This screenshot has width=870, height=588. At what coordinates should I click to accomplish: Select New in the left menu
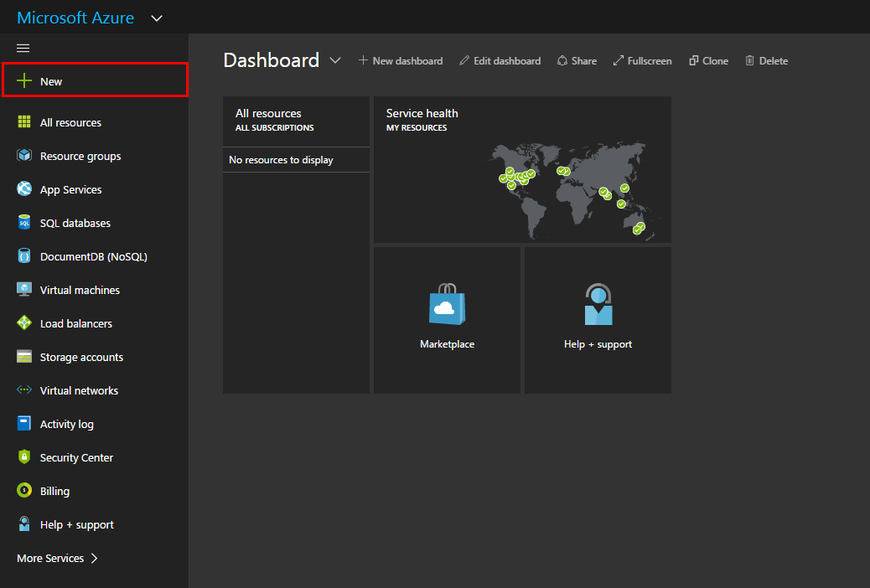pos(95,80)
